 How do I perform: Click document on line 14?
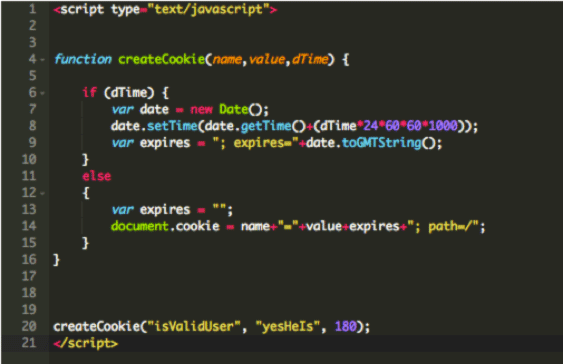tap(140, 226)
